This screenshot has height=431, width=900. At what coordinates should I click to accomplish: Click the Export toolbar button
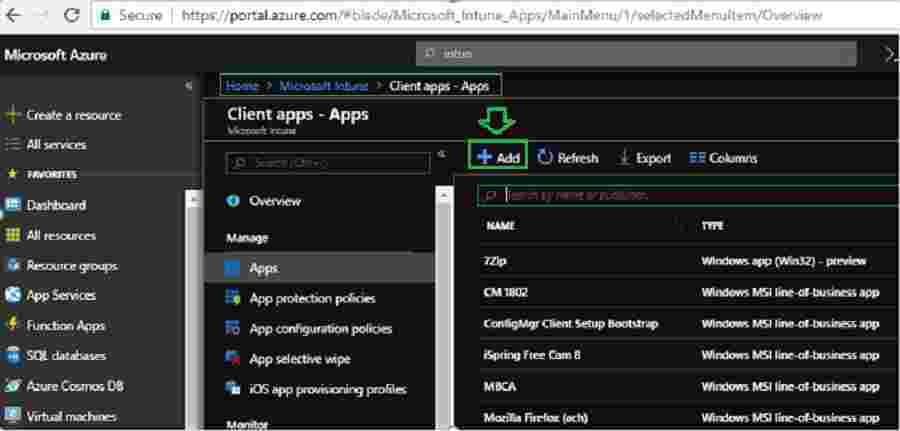(645, 158)
